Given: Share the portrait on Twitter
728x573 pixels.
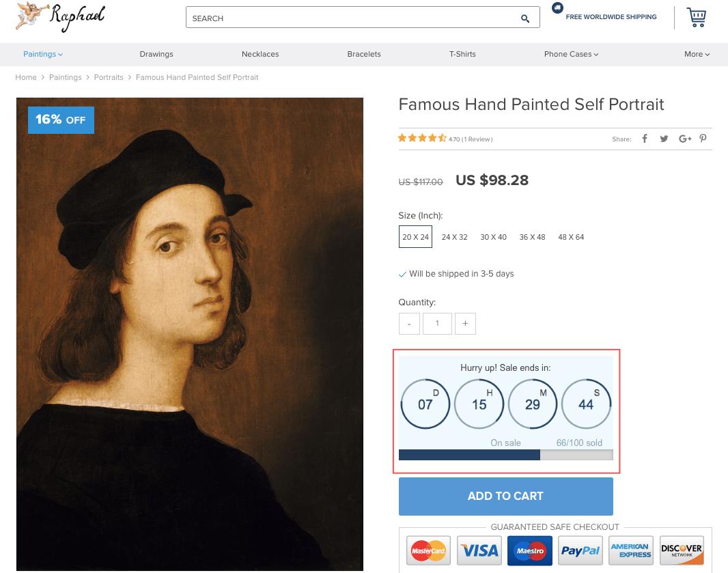Looking at the screenshot, I should 664,139.
